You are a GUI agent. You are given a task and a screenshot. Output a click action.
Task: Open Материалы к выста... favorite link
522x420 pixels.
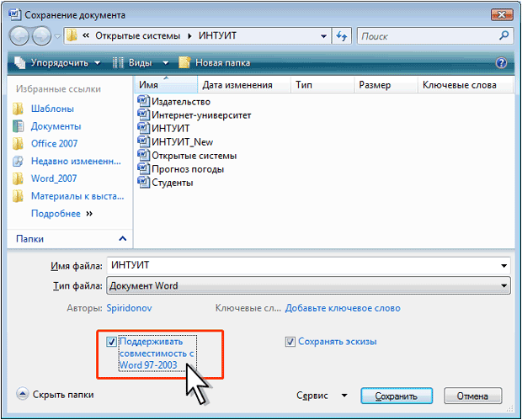[77, 196]
